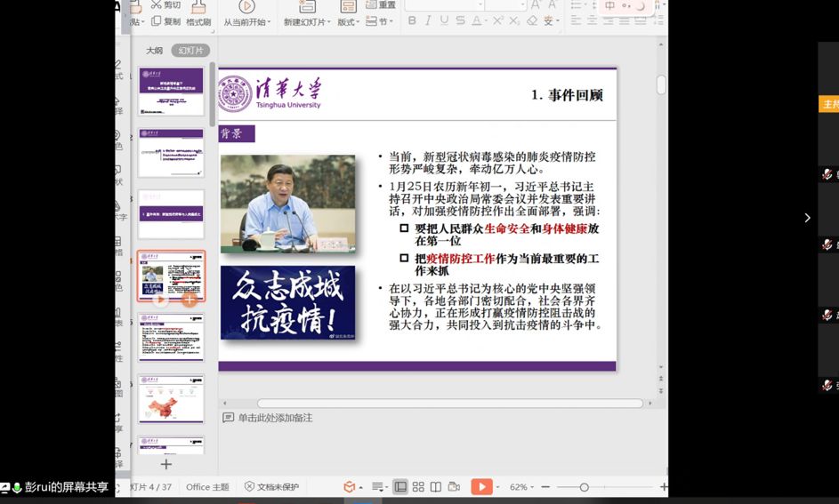Click the zoom slider handle in status bar
839x504 pixels.
pos(584,487)
